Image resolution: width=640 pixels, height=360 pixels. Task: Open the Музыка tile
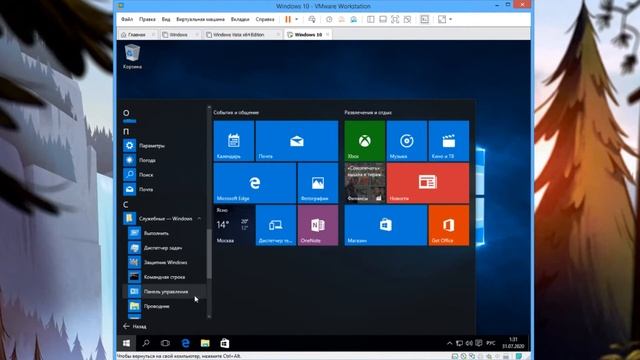click(x=407, y=140)
